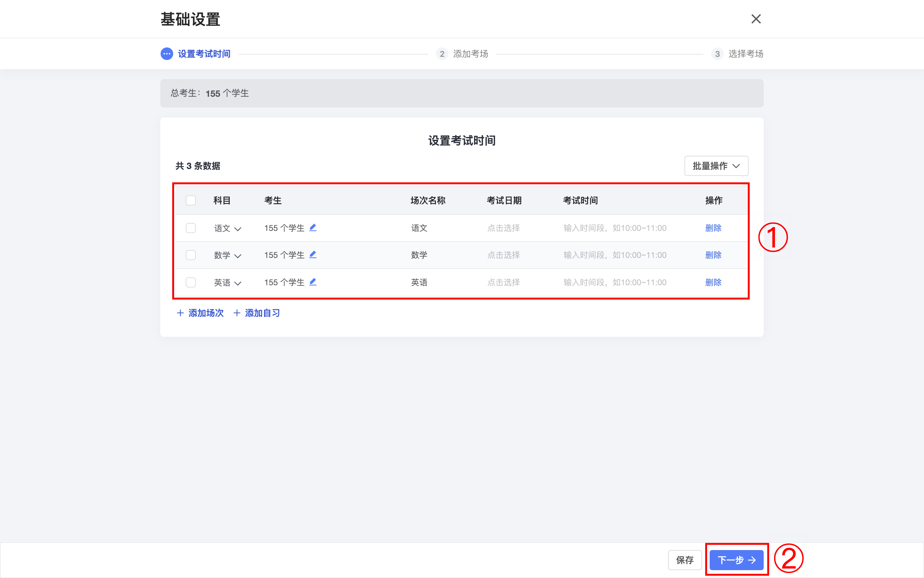Image resolution: width=924 pixels, height=578 pixels.
Task: Click step 3 number circle
Action: pyautogui.click(x=717, y=54)
